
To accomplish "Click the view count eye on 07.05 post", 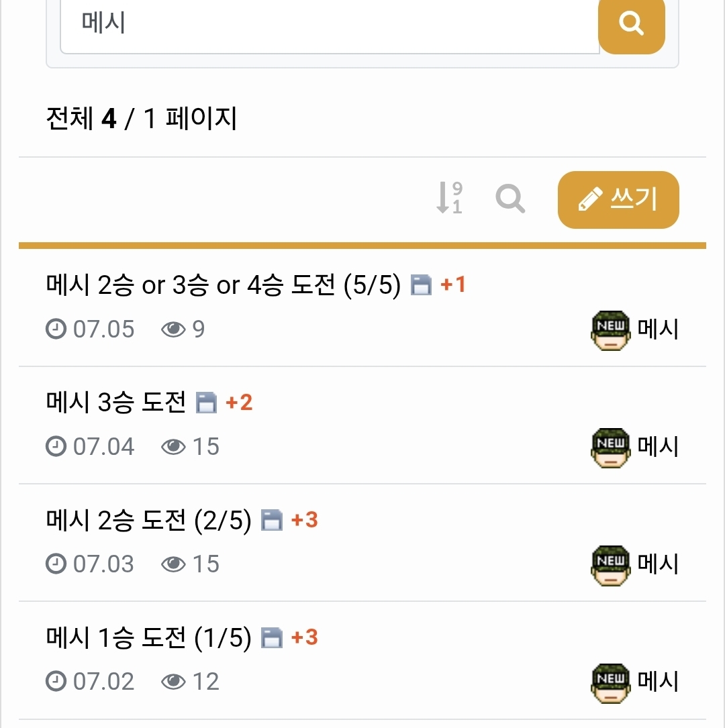I will (173, 329).
